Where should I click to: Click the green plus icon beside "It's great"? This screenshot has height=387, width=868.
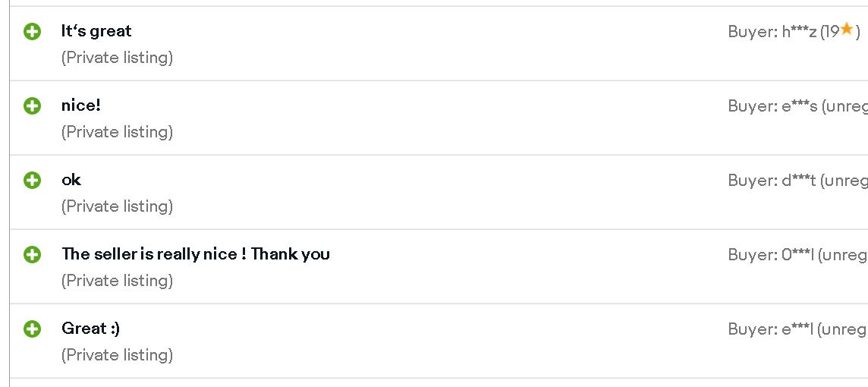(32, 32)
